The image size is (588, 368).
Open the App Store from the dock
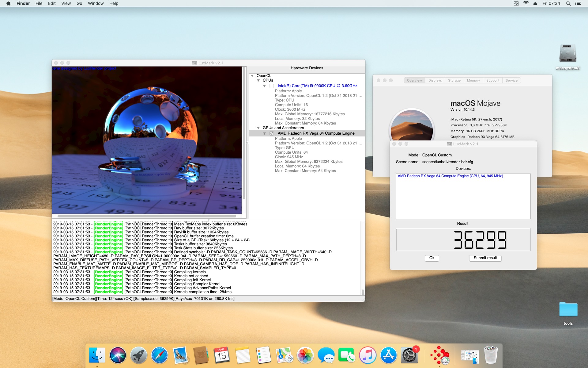[388, 355]
